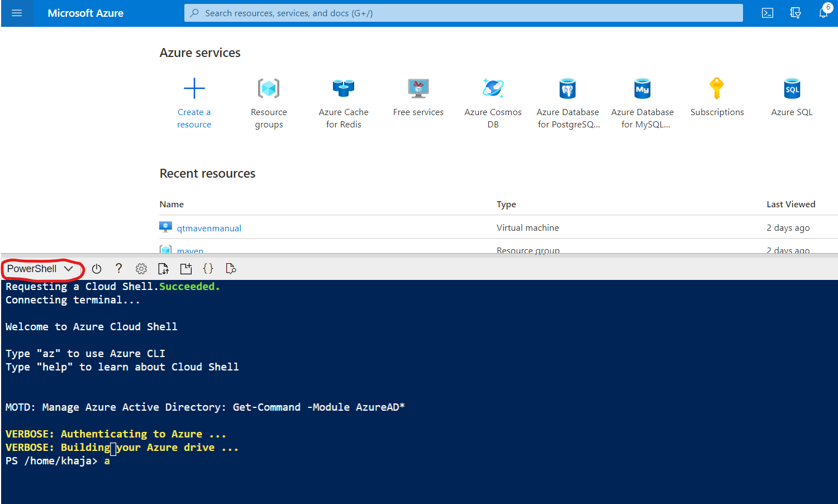838x504 pixels.
Task: Open Resource groups service icon
Action: tap(269, 88)
